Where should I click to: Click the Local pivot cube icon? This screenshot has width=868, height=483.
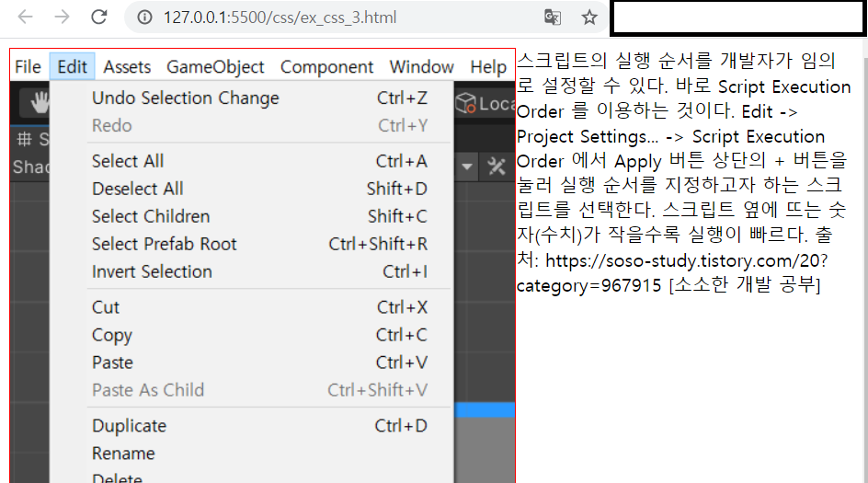point(466,103)
